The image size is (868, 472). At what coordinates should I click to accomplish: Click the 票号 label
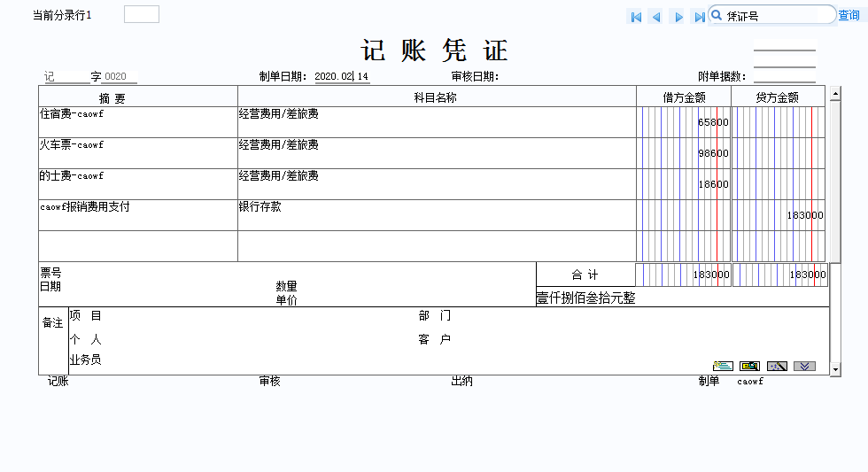tap(50, 272)
